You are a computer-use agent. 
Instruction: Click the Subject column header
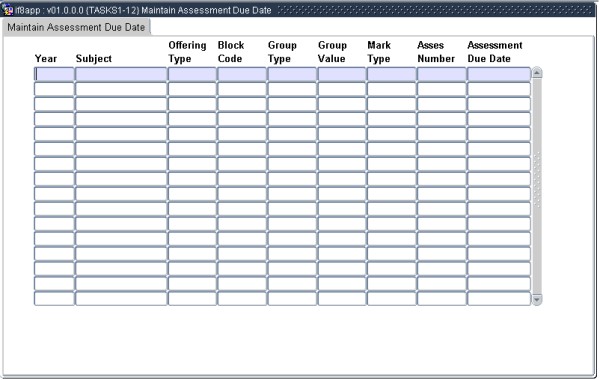pos(94,59)
